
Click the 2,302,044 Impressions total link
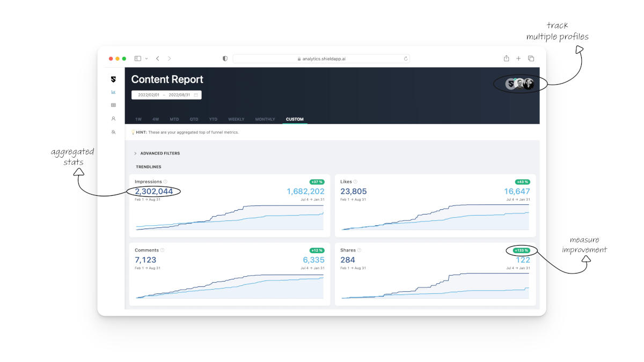point(153,191)
